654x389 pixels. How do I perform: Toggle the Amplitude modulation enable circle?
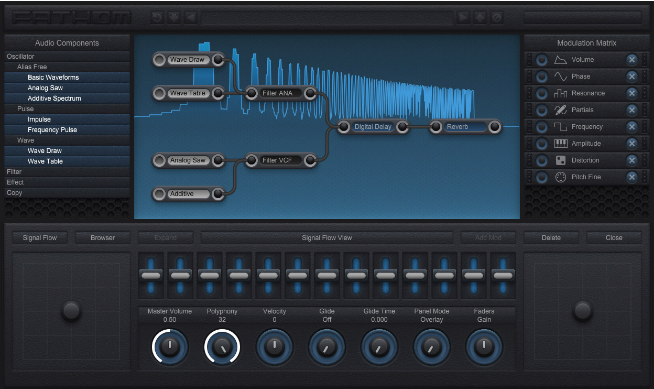[x=541, y=143]
